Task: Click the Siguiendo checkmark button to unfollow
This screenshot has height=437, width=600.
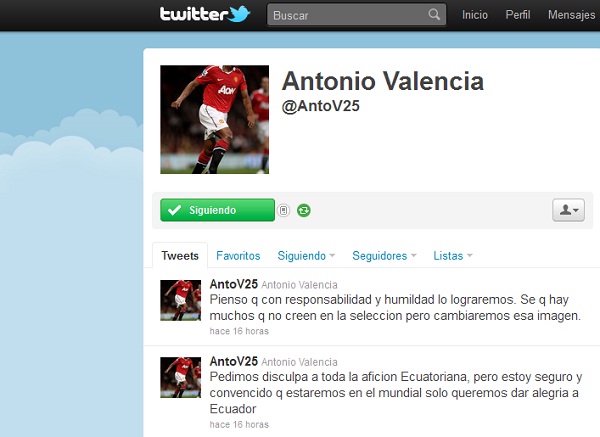Action: [x=217, y=210]
